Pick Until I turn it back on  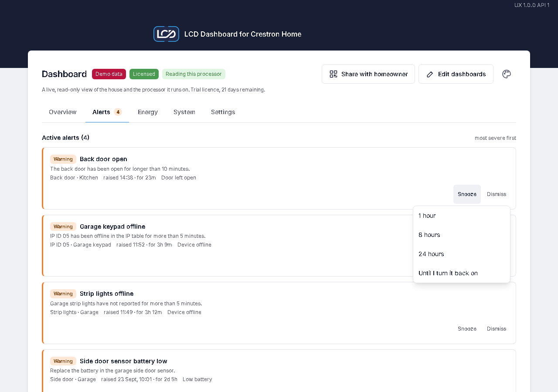462,273
